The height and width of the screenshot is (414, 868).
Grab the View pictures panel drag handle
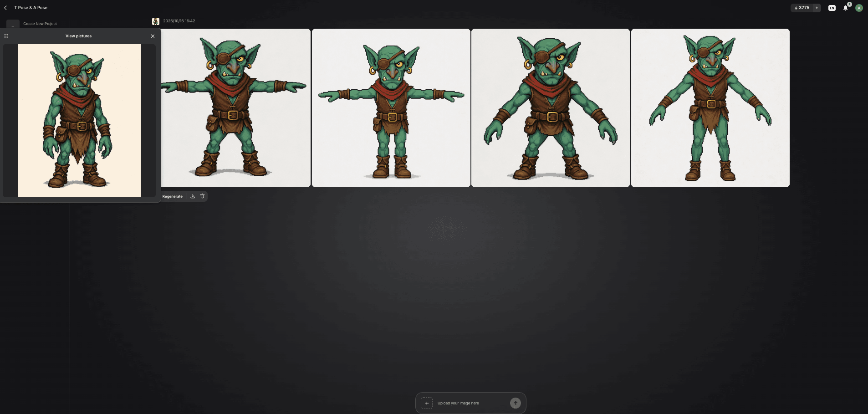(x=6, y=36)
